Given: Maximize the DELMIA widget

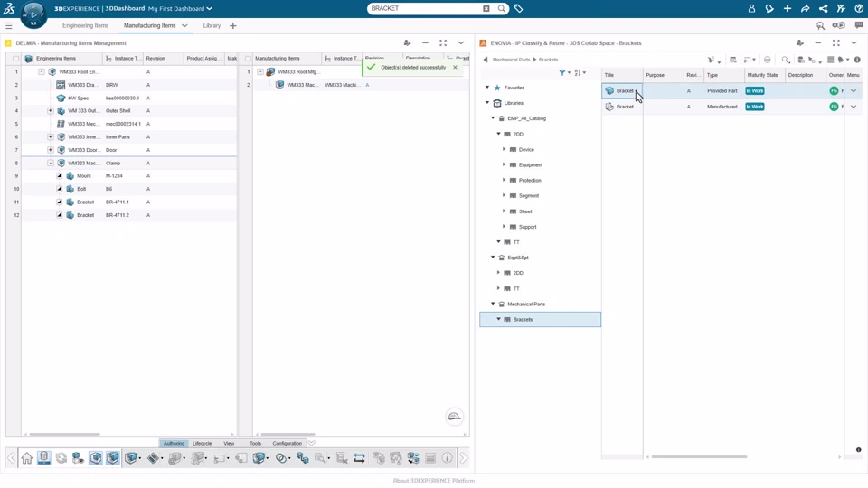Looking at the screenshot, I should [x=443, y=42].
